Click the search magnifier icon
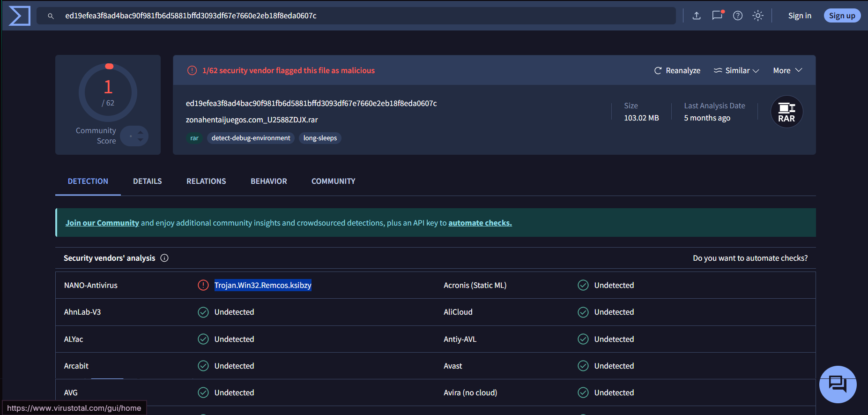This screenshot has height=415, width=868. pyautogui.click(x=51, y=16)
